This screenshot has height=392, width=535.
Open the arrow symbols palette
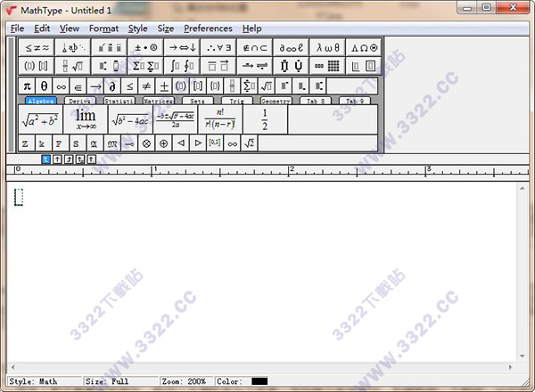point(182,48)
